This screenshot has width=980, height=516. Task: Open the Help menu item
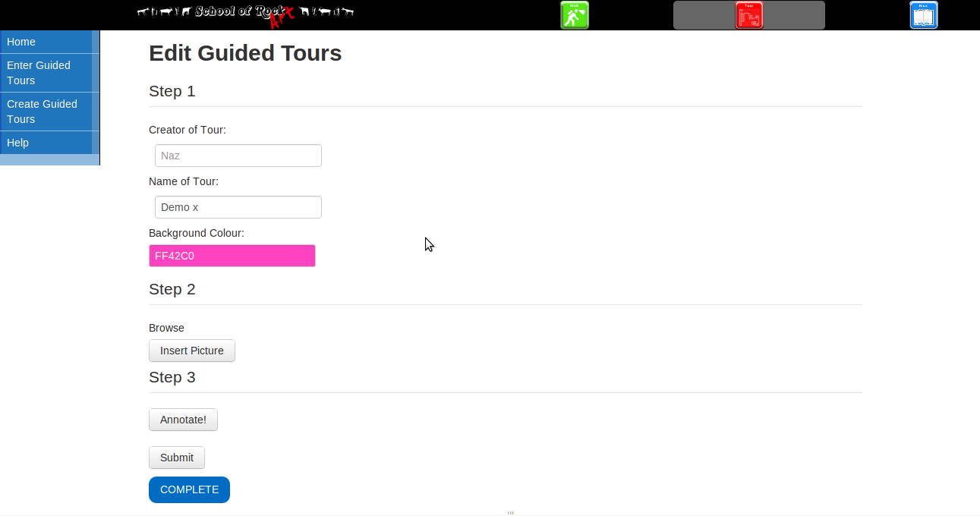click(18, 143)
